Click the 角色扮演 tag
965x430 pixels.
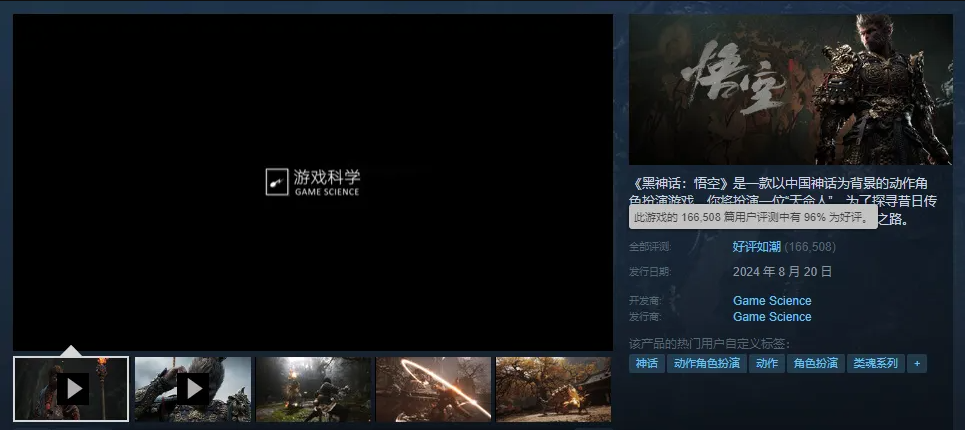point(815,364)
